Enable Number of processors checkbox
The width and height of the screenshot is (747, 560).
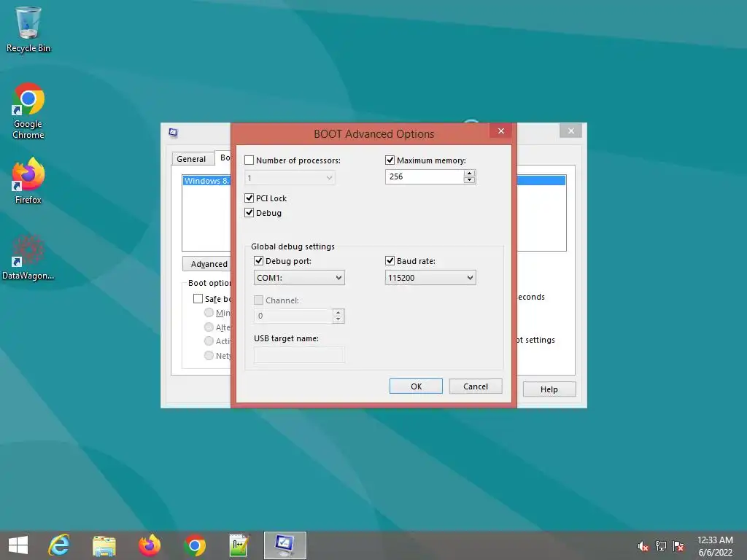point(249,160)
